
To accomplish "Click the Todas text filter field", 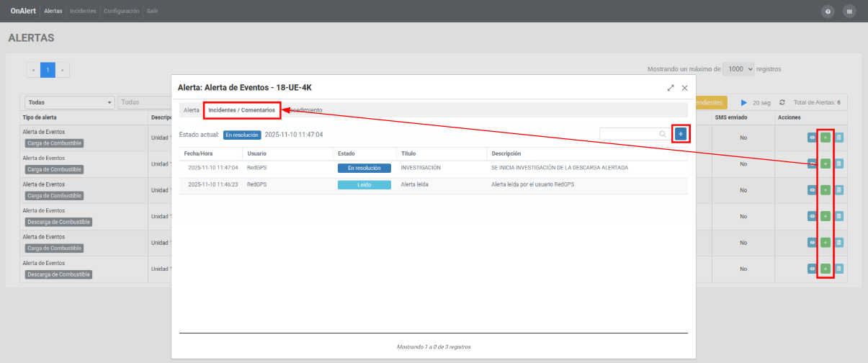I will click(x=144, y=102).
